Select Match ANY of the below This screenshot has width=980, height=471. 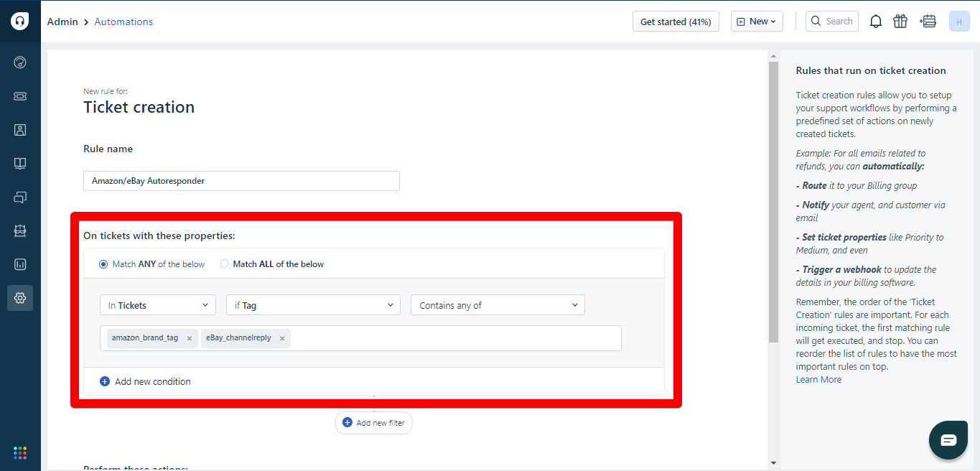tap(103, 264)
